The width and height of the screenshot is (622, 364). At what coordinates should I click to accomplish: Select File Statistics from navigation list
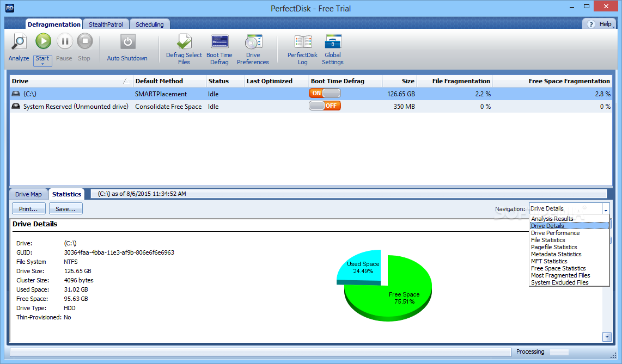click(569, 240)
